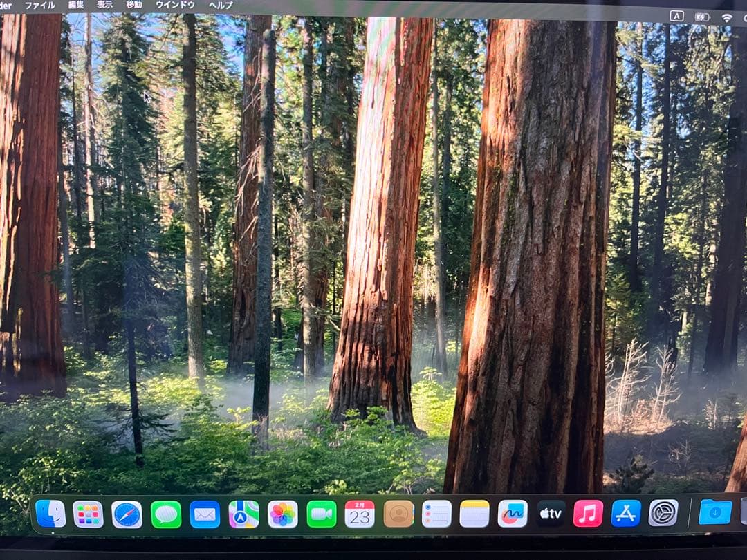The image size is (747, 560).
Task: Open the Wi-Fi status menu
Action: click(727, 17)
